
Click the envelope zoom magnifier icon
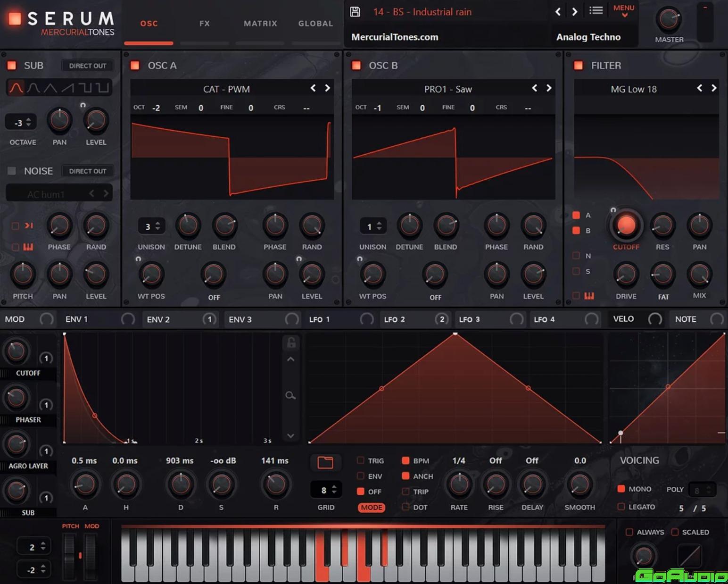click(x=290, y=395)
